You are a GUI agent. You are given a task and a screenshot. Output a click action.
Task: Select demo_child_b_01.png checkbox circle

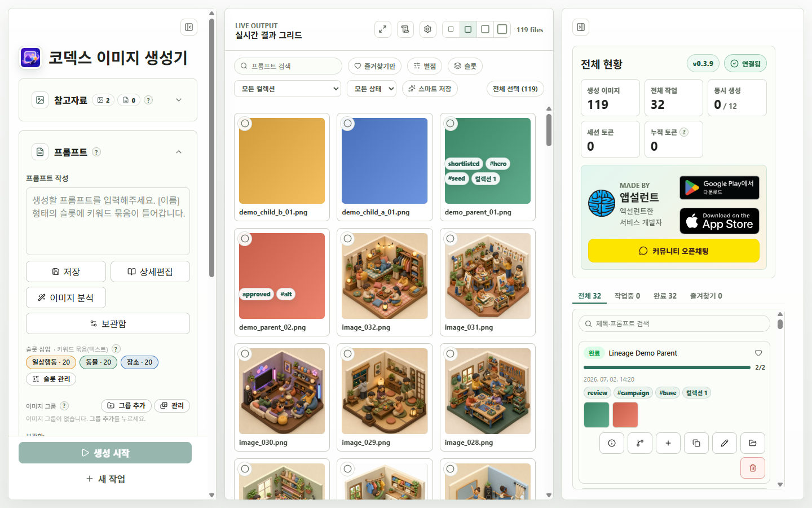(x=245, y=124)
